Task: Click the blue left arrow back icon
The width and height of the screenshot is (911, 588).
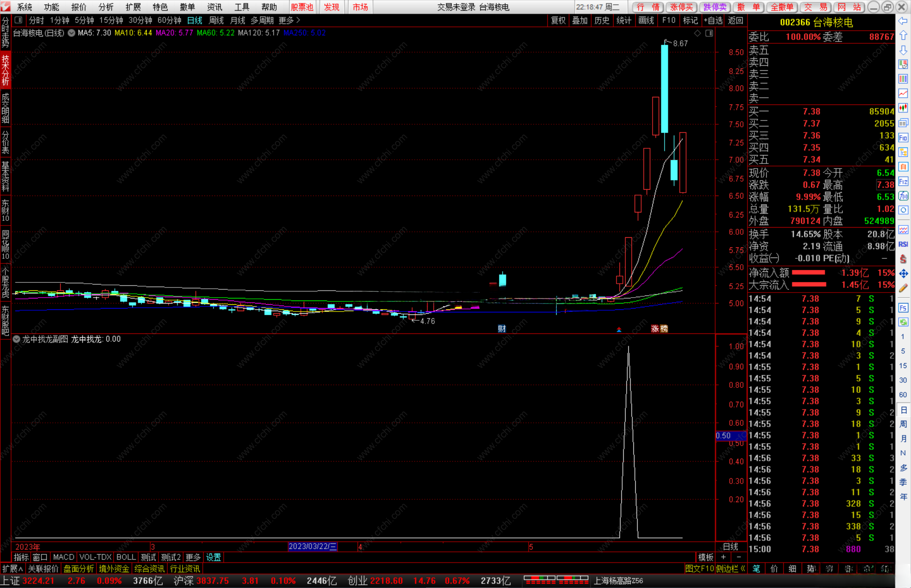Action: pos(903,21)
